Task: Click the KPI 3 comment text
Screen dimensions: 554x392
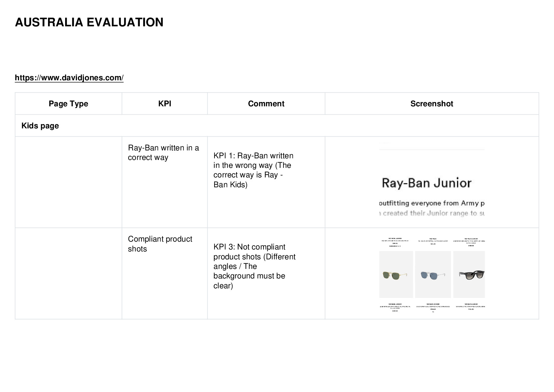Action: [254, 266]
